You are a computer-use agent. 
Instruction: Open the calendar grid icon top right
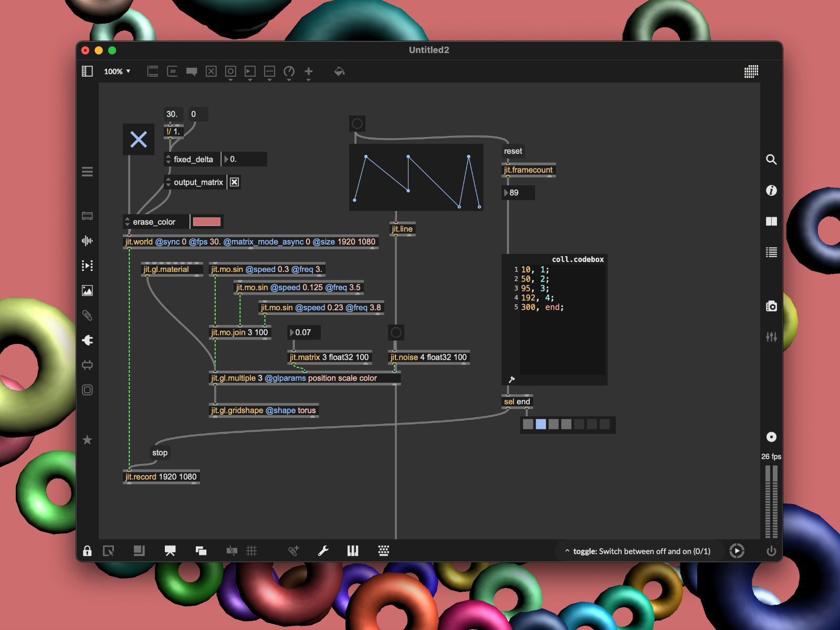751,71
